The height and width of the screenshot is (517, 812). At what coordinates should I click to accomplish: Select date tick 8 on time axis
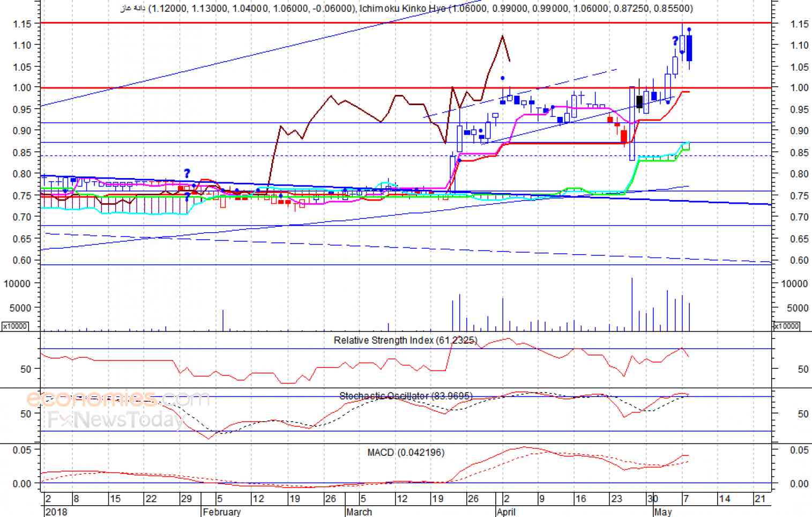76,499
